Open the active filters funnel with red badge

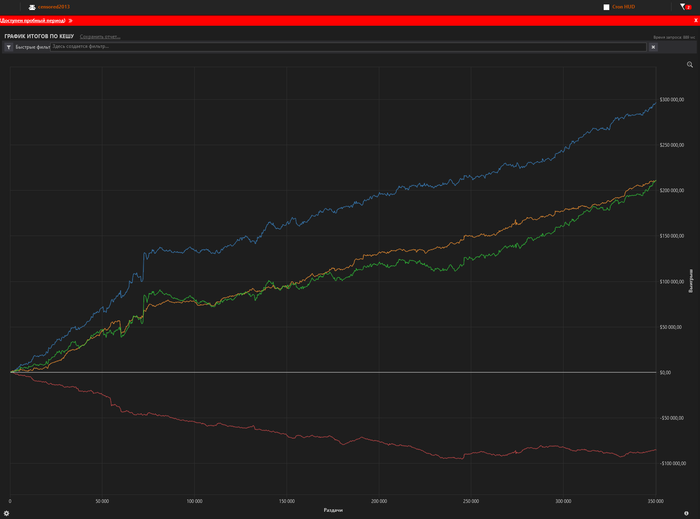[685, 7]
